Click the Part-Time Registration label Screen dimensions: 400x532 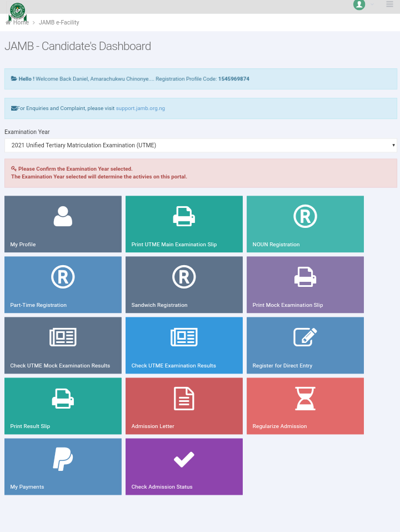click(x=38, y=305)
